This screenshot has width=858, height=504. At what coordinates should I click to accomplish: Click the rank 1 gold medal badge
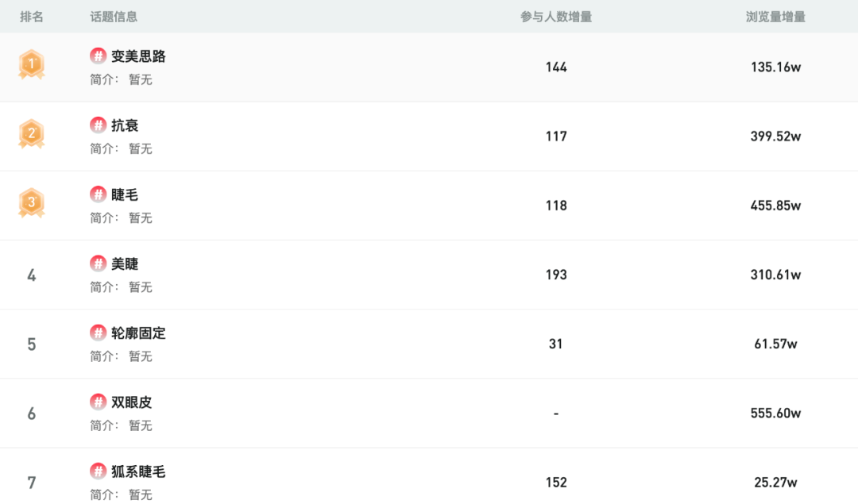point(32,64)
